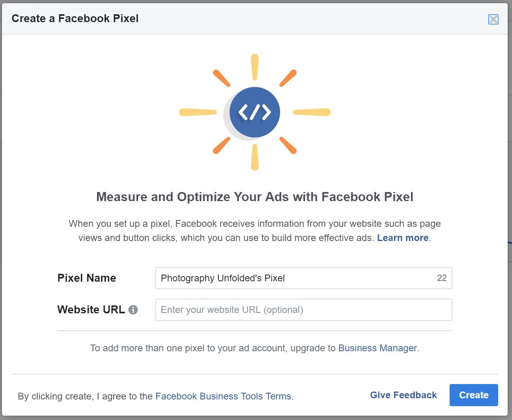The image size is (512, 420).
Task: Click the top yellow ray above the pixel icon
Action: pyautogui.click(x=255, y=67)
